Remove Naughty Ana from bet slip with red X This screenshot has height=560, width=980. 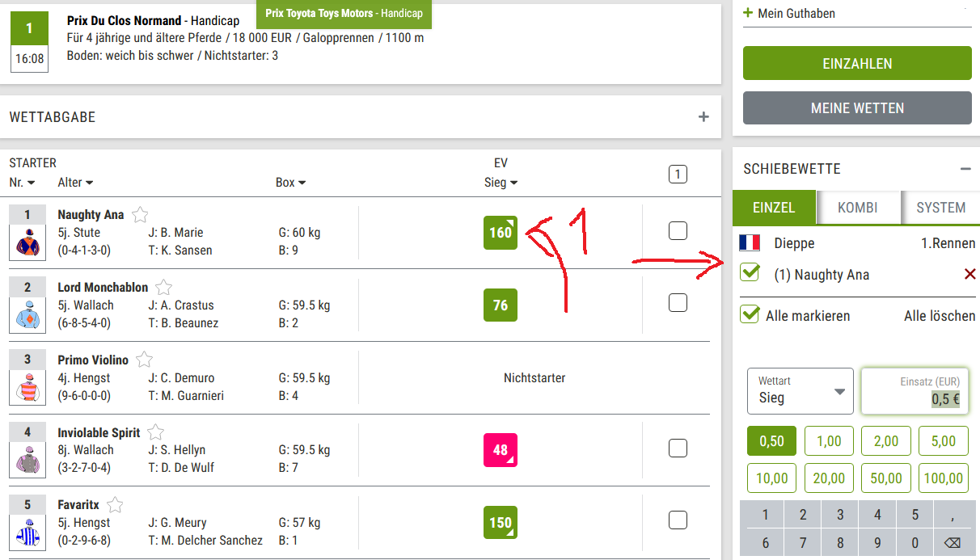point(970,275)
